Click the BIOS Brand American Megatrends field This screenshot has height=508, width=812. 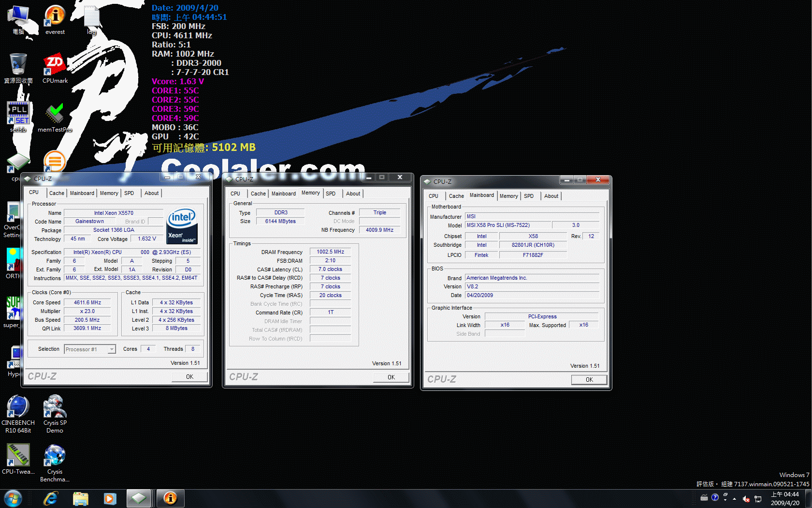coord(532,278)
